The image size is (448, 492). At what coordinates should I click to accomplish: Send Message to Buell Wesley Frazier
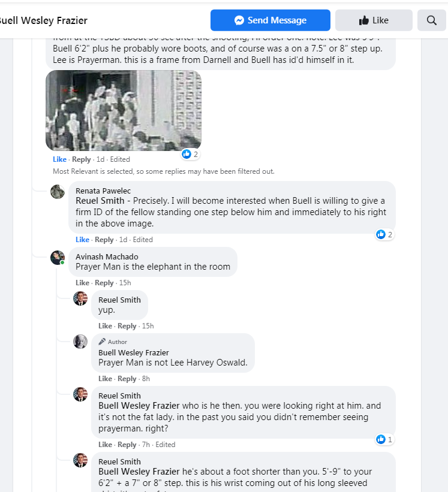tap(270, 20)
